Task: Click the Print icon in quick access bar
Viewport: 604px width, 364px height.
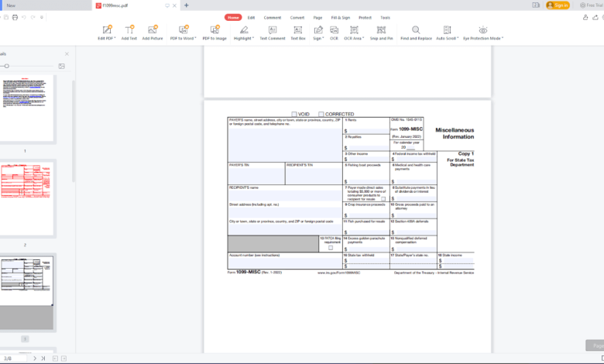Action: pos(15,17)
